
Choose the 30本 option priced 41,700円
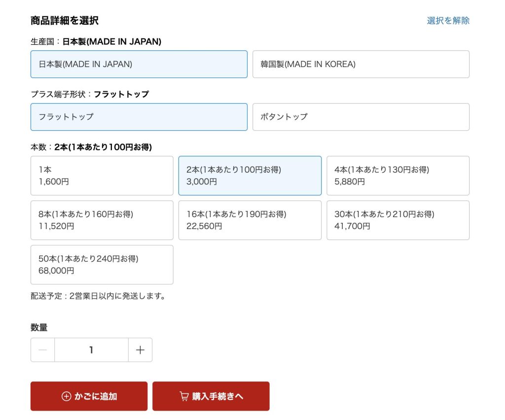coord(398,220)
